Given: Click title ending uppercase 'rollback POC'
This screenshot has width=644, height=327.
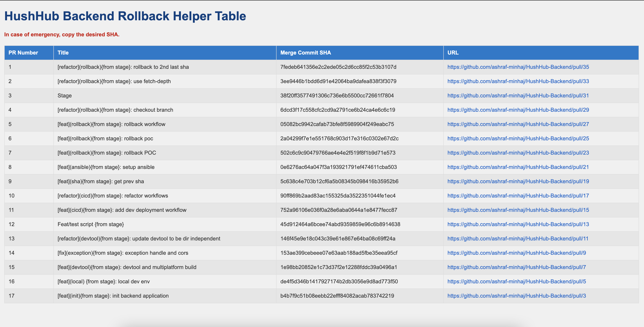Looking at the screenshot, I should 107,153.
